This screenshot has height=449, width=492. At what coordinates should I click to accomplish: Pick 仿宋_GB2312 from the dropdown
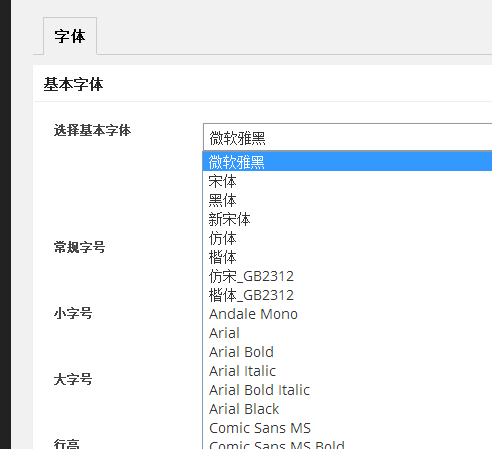click(347, 276)
